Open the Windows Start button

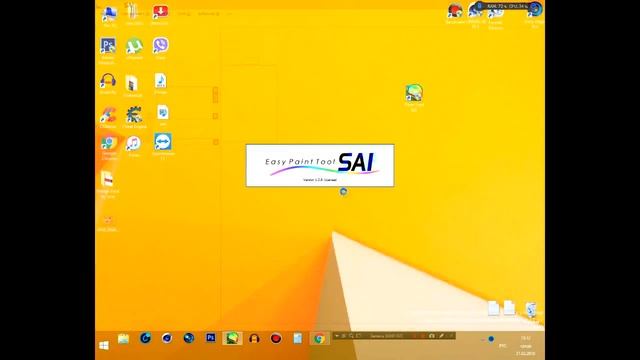click(x=104, y=345)
